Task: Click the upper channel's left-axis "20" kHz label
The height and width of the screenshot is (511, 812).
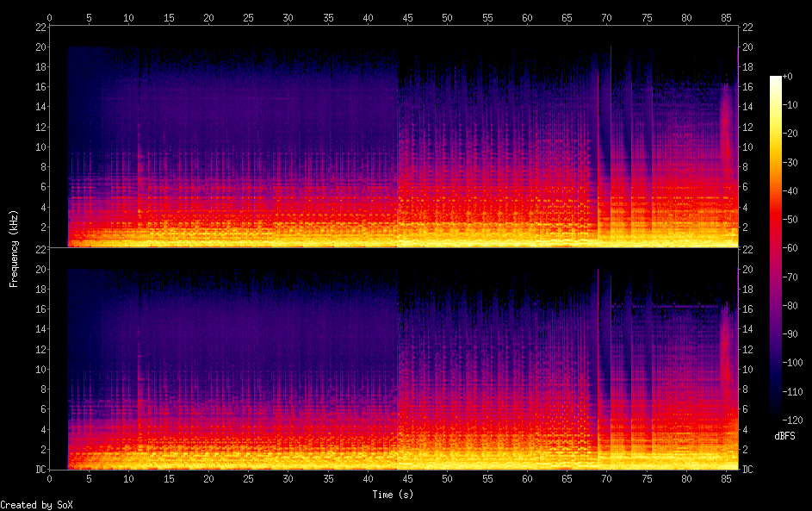Action: pyautogui.click(x=41, y=47)
